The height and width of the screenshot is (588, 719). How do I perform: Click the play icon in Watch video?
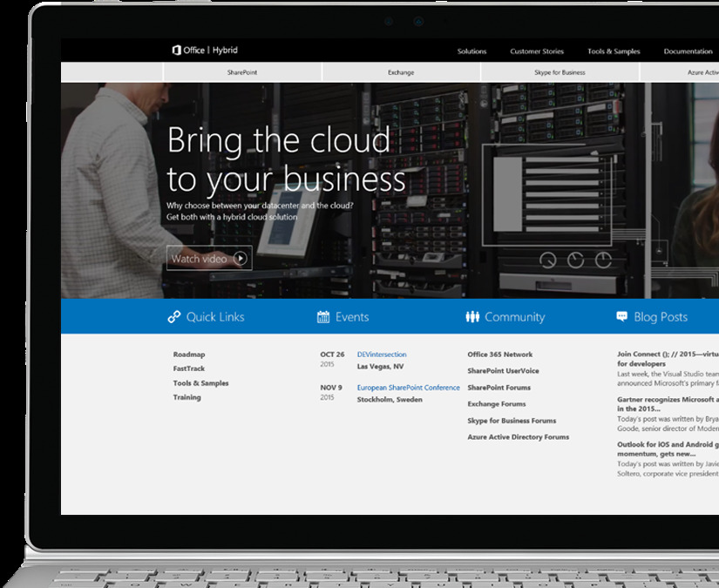pos(241,259)
